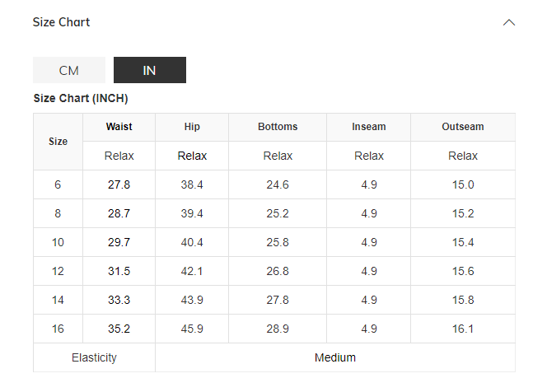
Task: Click the Size Chart heading
Action: click(61, 22)
